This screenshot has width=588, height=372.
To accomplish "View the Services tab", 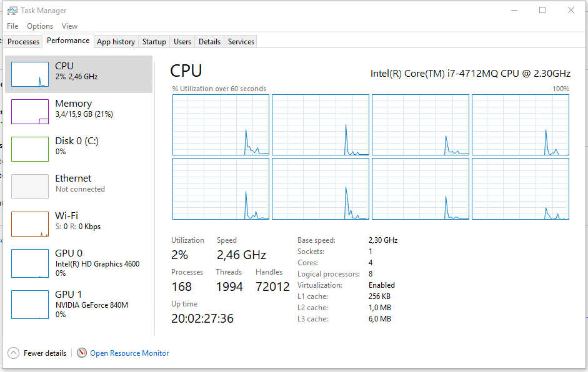I will tap(241, 42).
